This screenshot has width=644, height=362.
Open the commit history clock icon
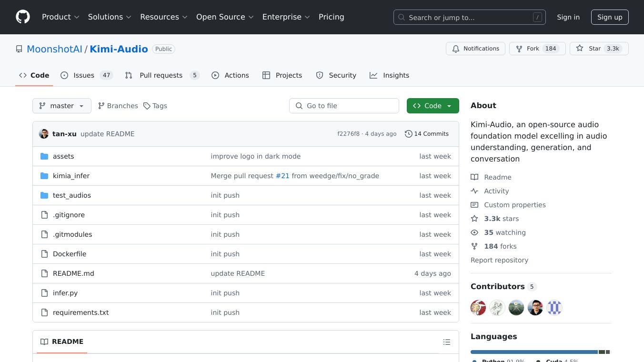408,134
